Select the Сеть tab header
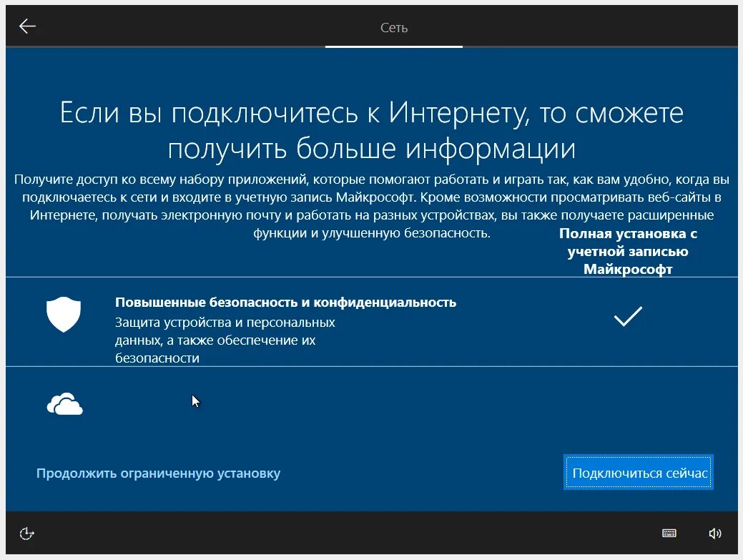This screenshot has height=560, width=743. pyautogui.click(x=394, y=28)
